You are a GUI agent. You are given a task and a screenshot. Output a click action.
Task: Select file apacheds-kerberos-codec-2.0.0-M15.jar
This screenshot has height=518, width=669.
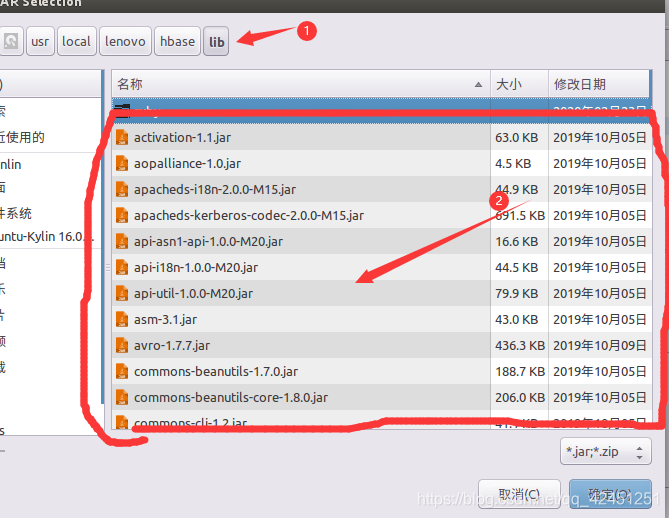[382, 215]
